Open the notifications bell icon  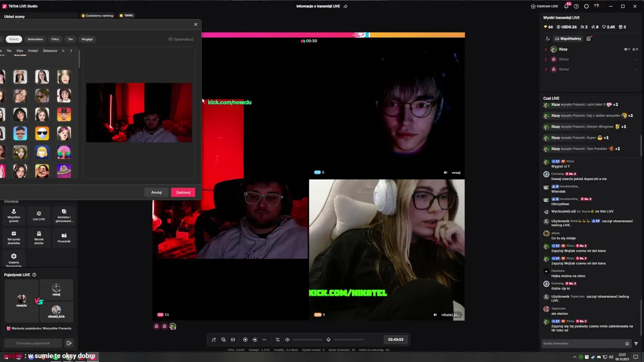(567, 6)
